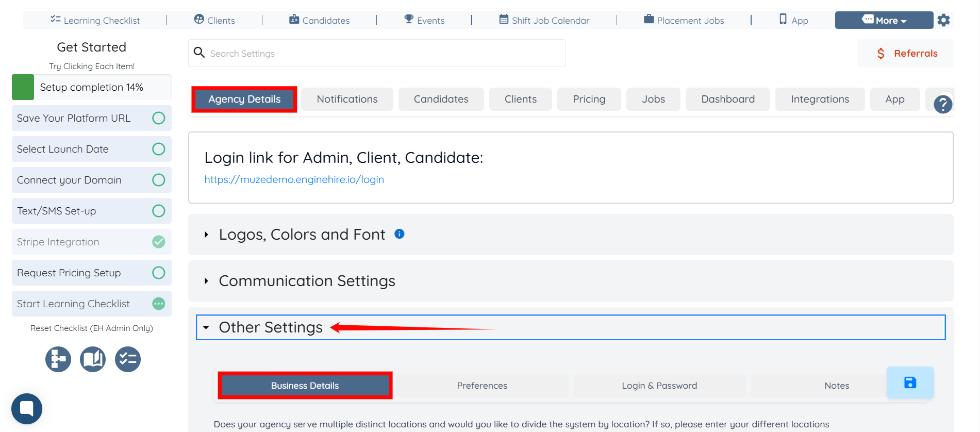Screen dimensions: 980x432
Task: Click the hierarchy tree icon in sidebar
Action: coord(58,359)
